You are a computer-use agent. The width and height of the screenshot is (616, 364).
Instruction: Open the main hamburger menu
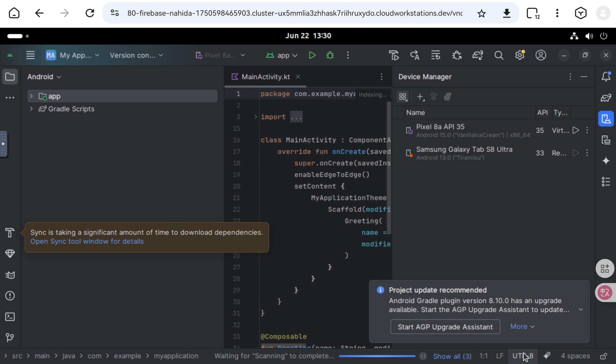click(x=30, y=55)
